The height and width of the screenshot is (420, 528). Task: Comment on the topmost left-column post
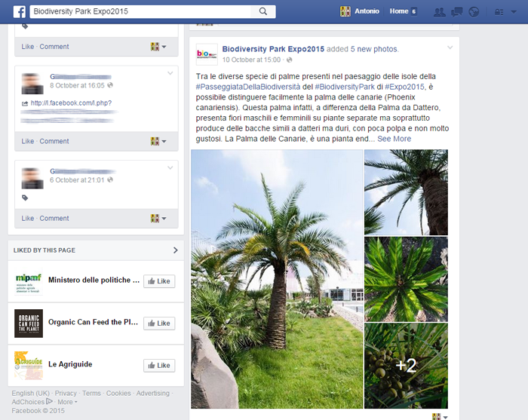coord(54,47)
